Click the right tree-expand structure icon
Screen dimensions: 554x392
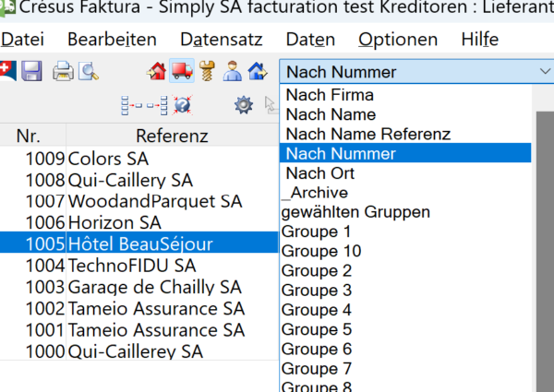[157, 105]
